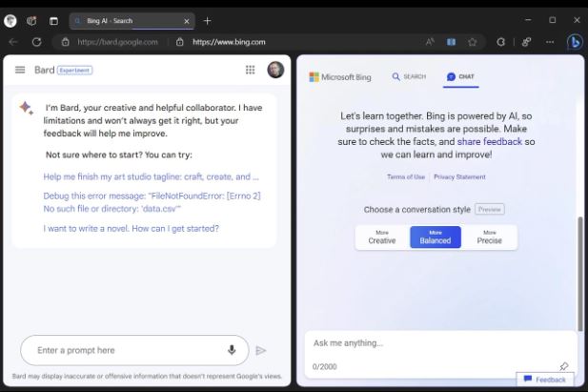588x392 pixels.
Task: Click the microphone icon in Bard prompt
Action: point(232,350)
